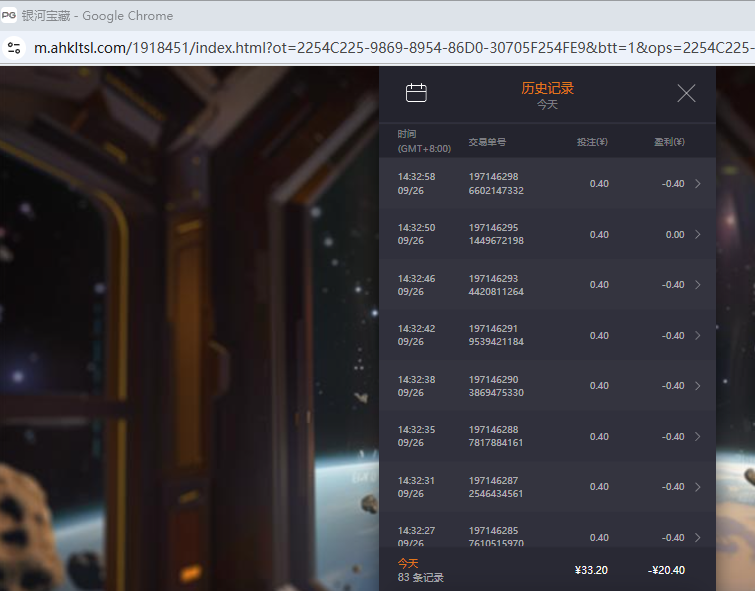The width and height of the screenshot is (755, 591).
Task: Click the site settings icon in address bar
Action: (14, 48)
